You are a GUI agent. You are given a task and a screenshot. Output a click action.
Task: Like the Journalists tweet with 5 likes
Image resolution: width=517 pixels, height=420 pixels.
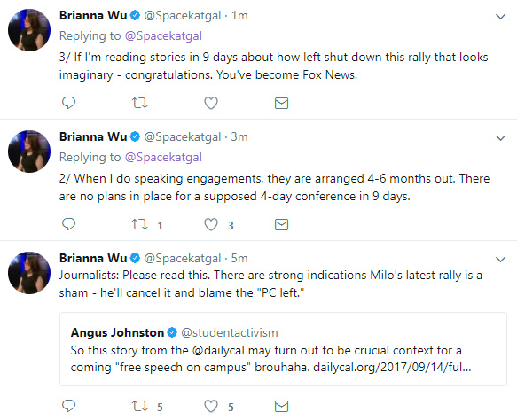pyautogui.click(x=211, y=406)
